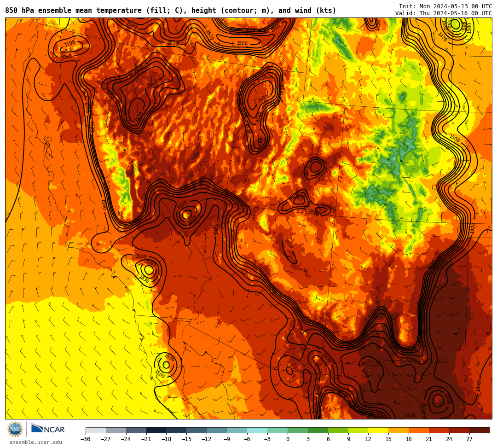Viewport: 497px width, 448px height.
Task: Click the −24 colorbar tick label
Action: (126, 439)
